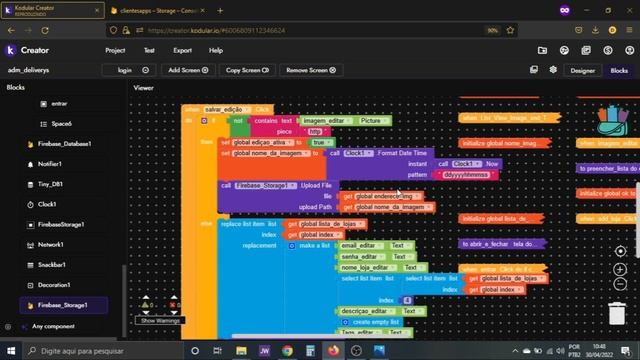This screenshot has width=640, height=360.
Task: Open the Test menu
Action: pos(149,51)
